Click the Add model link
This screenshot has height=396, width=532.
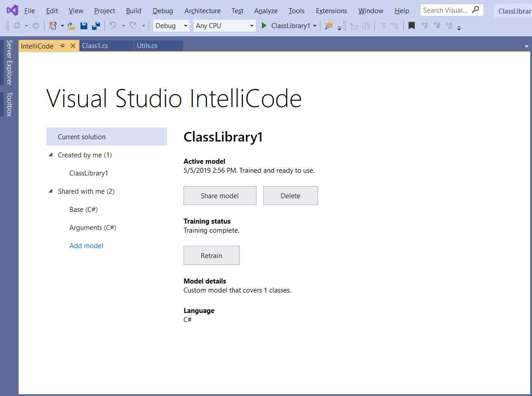click(x=86, y=245)
